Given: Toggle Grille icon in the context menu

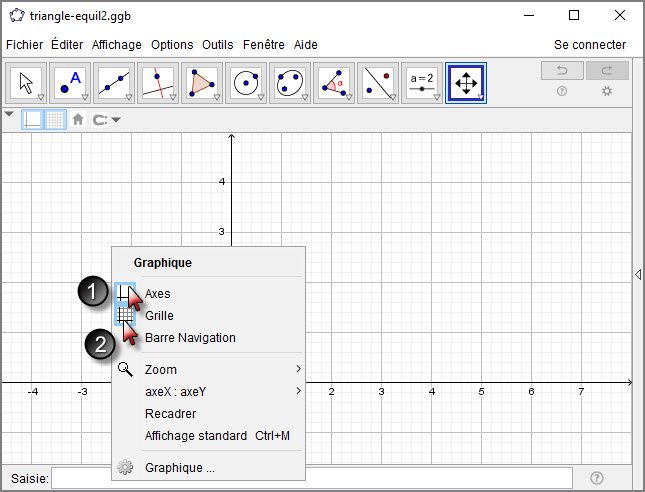Looking at the screenshot, I should 125,315.
